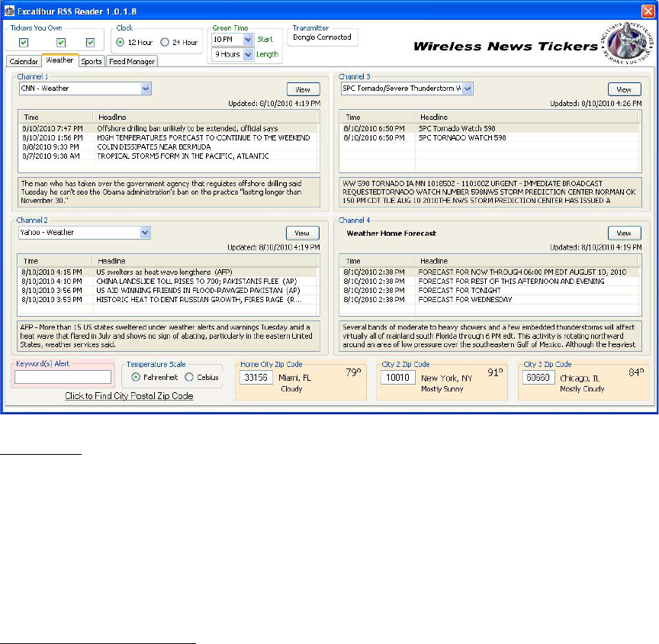
Task: Click the 'Chicago, IL' city label
Action: point(580,378)
